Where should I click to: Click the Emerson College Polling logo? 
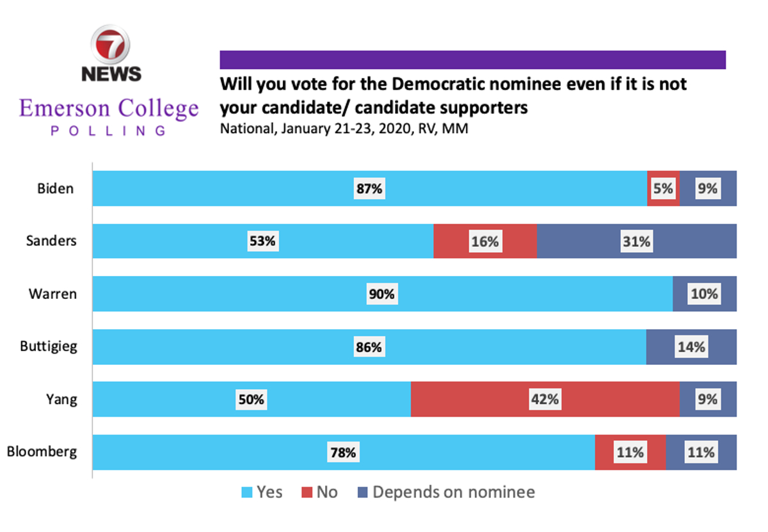click(x=109, y=117)
